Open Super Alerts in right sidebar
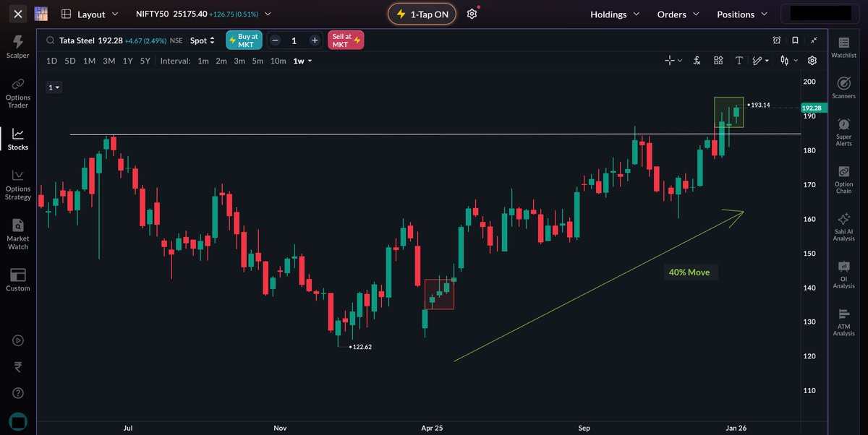Image resolution: width=868 pixels, height=435 pixels. tap(843, 132)
